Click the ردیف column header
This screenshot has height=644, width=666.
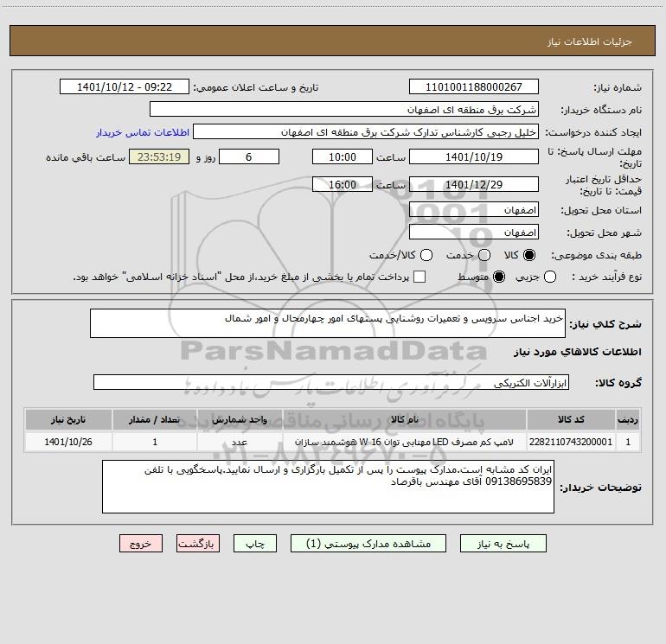[628, 420]
